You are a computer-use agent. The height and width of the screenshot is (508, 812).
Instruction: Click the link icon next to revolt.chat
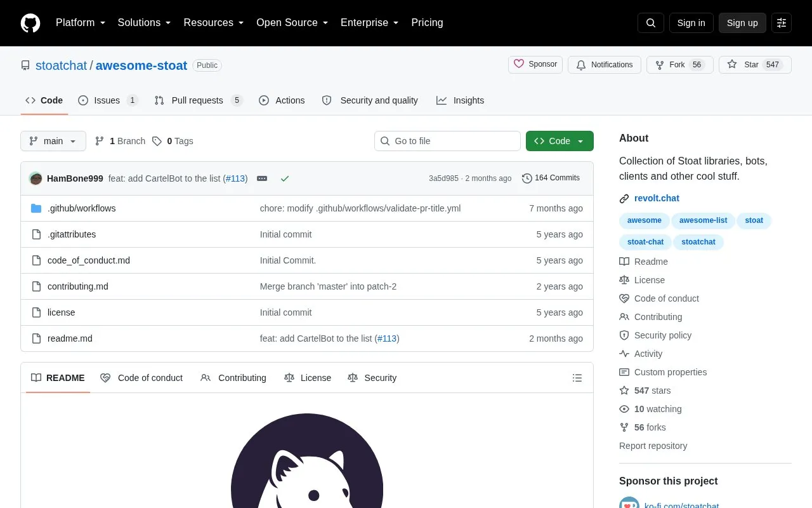pos(624,199)
